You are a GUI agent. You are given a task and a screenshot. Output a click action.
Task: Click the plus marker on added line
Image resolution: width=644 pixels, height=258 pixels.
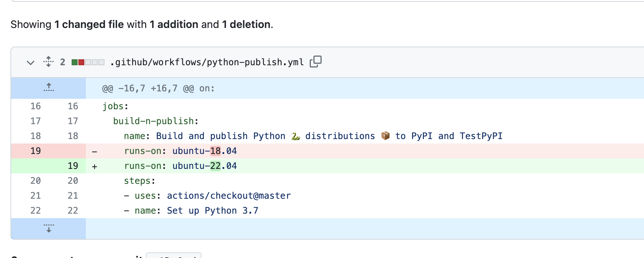tap(94, 166)
